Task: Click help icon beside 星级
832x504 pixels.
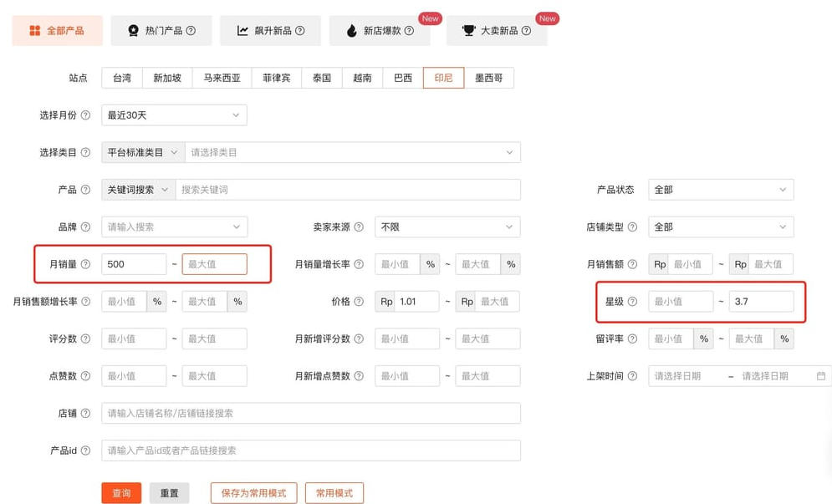Action: 632,302
